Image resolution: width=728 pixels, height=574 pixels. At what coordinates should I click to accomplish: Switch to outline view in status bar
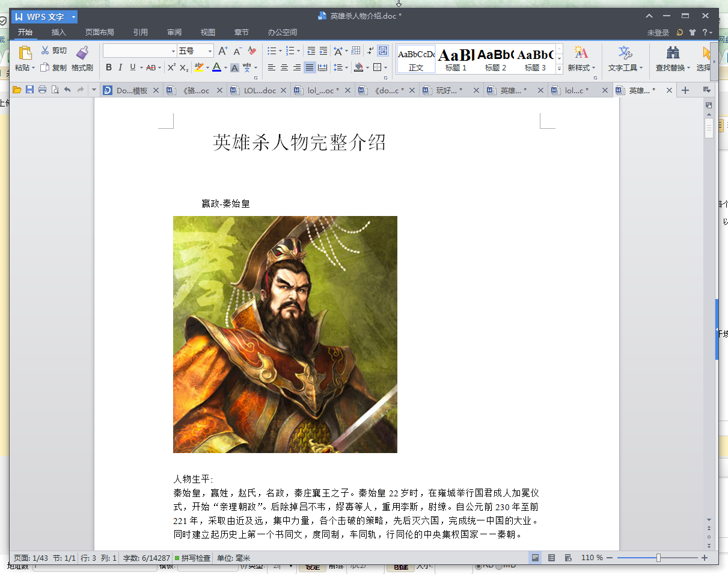(551, 558)
